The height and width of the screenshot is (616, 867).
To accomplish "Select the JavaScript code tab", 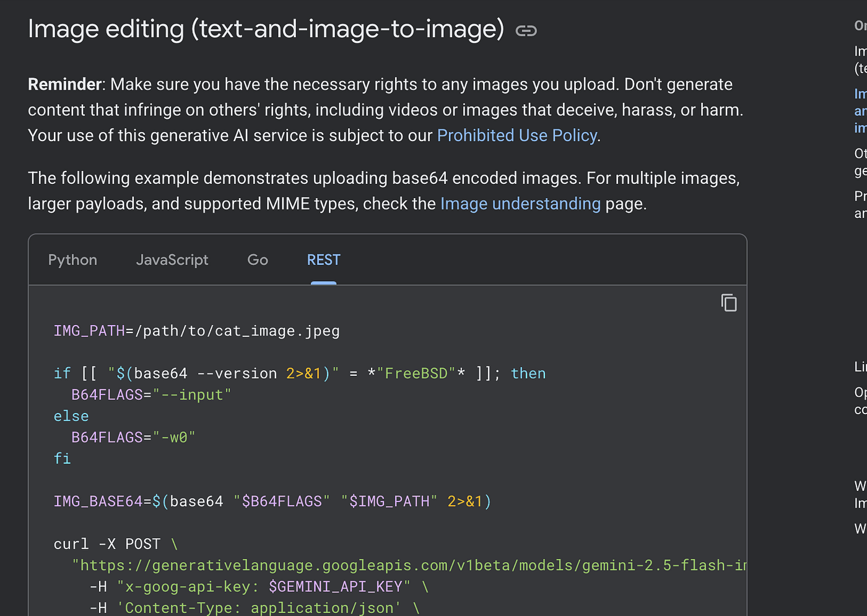I will click(x=172, y=260).
